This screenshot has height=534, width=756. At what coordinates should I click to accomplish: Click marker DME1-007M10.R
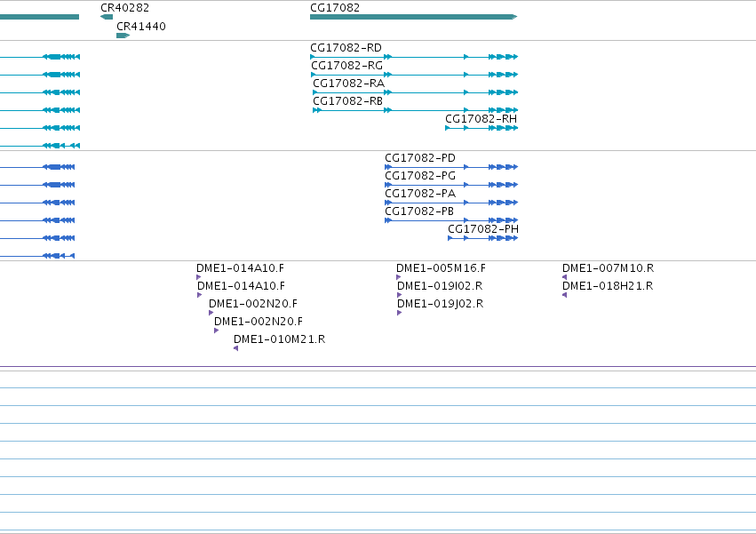[565, 277]
